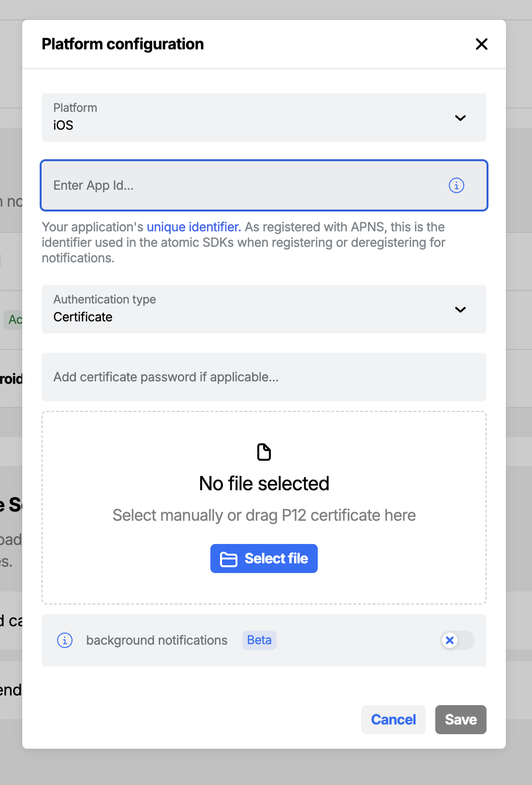This screenshot has height=785, width=532.
Task: Open the 'unique identifier' link
Action: [x=193, y=227]
